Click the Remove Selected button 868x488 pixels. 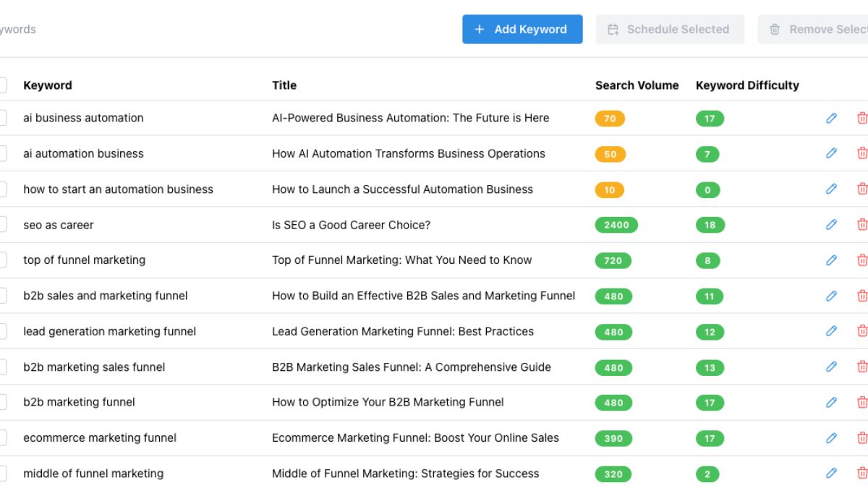825,29
